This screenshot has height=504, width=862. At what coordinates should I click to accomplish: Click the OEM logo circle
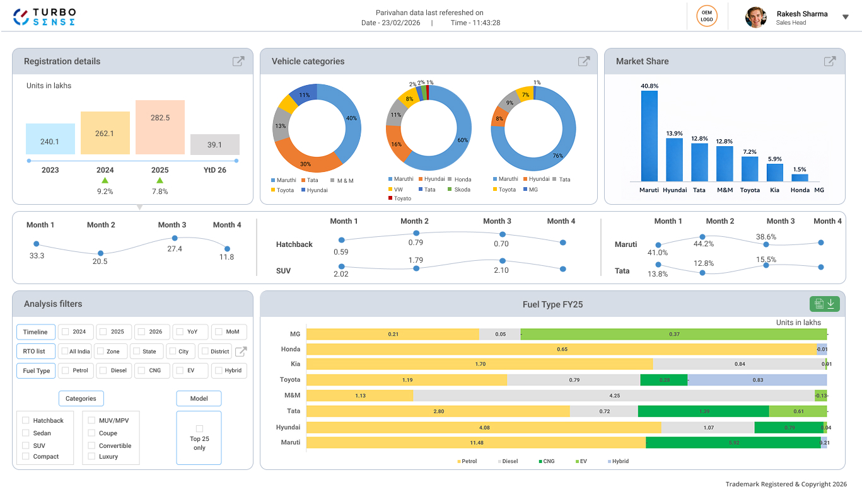click(707, 16)
